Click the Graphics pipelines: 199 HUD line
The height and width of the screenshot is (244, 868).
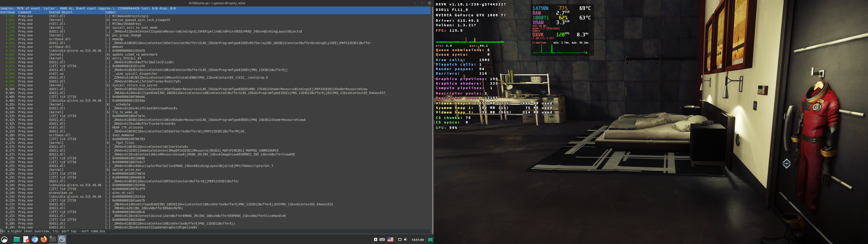click(467, 79)
